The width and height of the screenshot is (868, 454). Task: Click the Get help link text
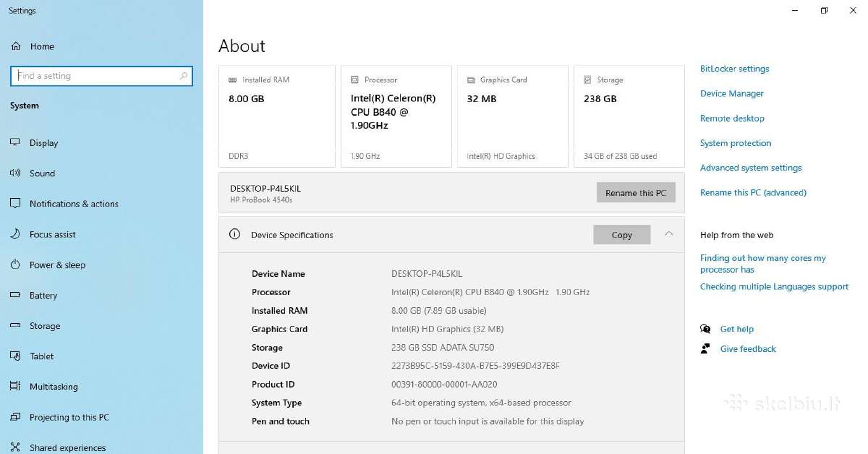(x=736, y=329)
